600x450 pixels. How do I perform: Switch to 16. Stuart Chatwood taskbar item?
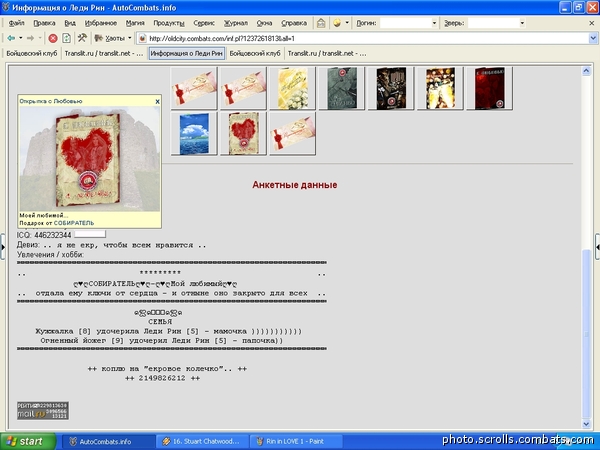202,442
